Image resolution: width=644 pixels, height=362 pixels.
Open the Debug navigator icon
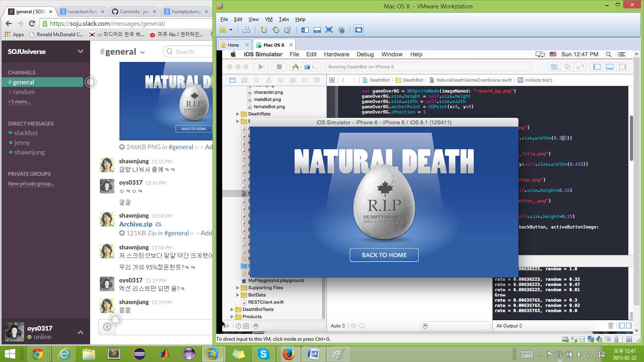[293, 80]
